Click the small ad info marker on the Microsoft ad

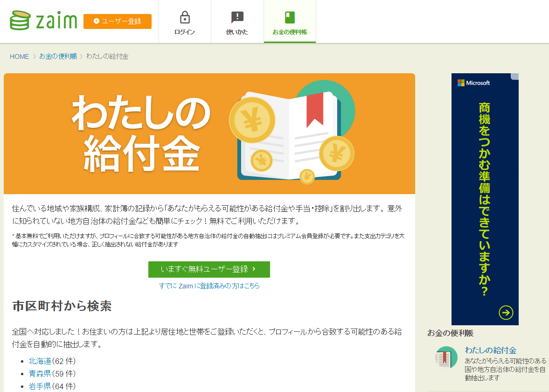point(514,77)
